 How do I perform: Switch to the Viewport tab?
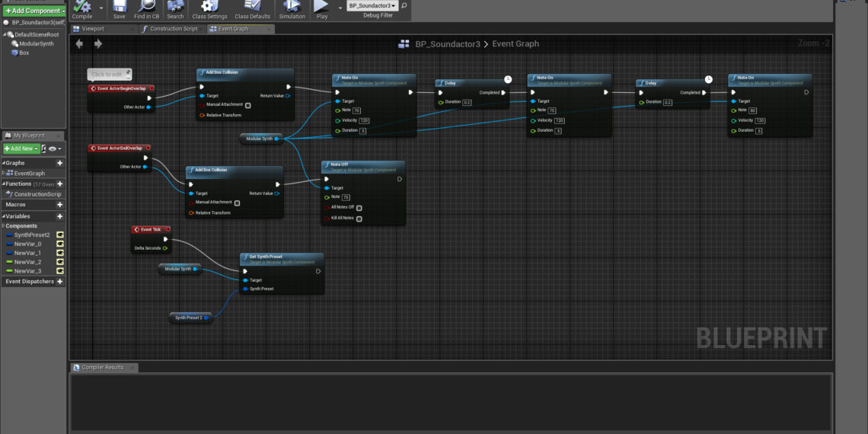(x=92, y=29)
